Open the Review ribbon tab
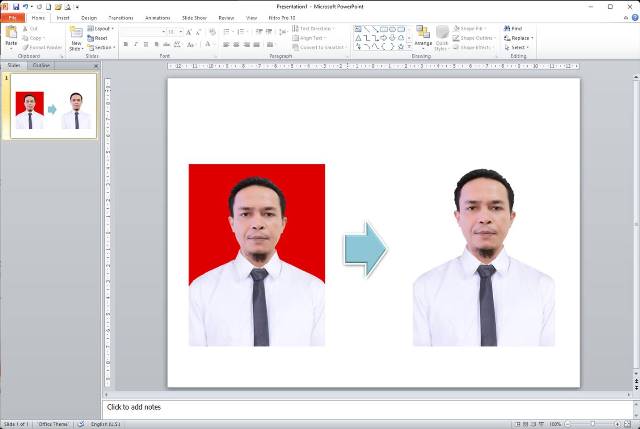640x429 pixels. point(226,18)
